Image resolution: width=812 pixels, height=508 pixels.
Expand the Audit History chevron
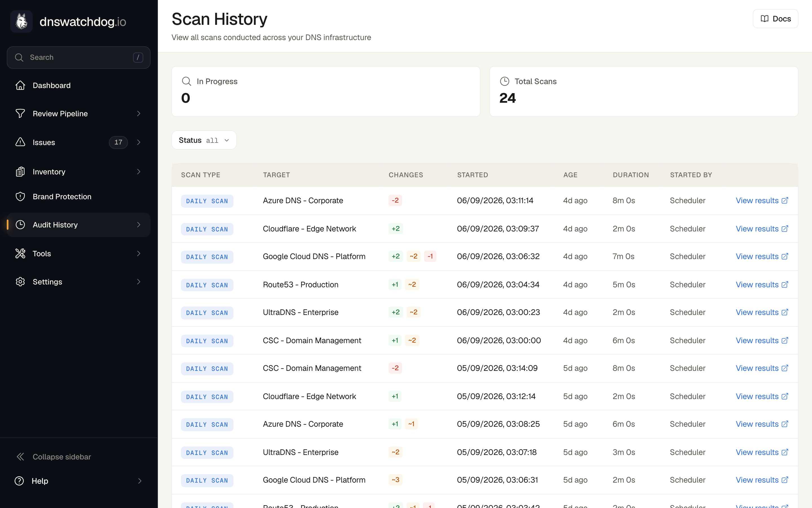(x=139, y=225)
